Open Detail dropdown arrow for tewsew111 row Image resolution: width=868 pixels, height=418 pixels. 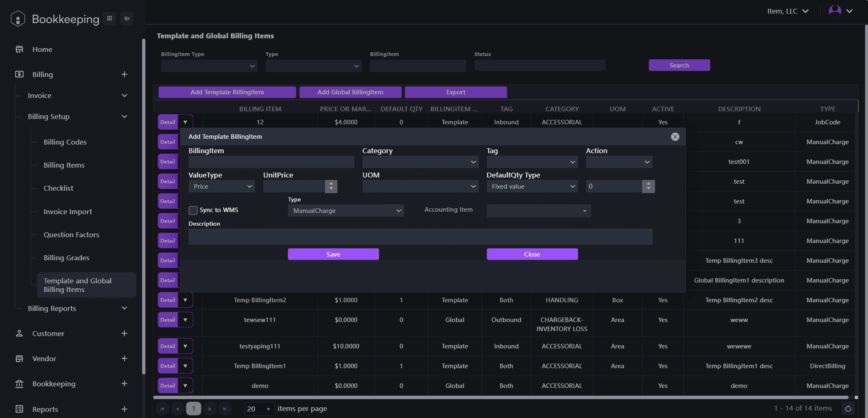(x=185, y=320)
